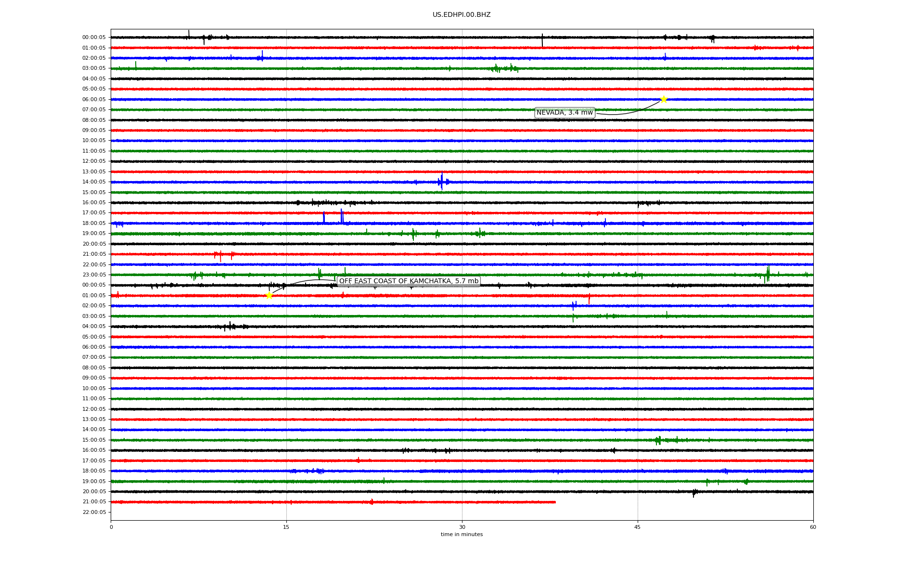Click the 0 tick label on the x-axis
Screen dimensions: 924x578
(x=111, y=527)
